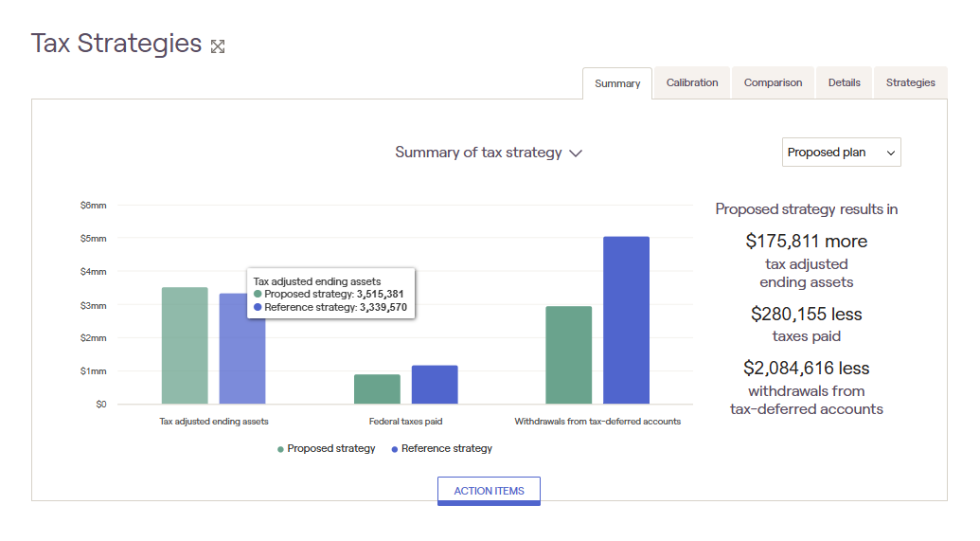Open the Proposed plan dropdown
This screenshot has width=980, height=541.
pos(841,152)
